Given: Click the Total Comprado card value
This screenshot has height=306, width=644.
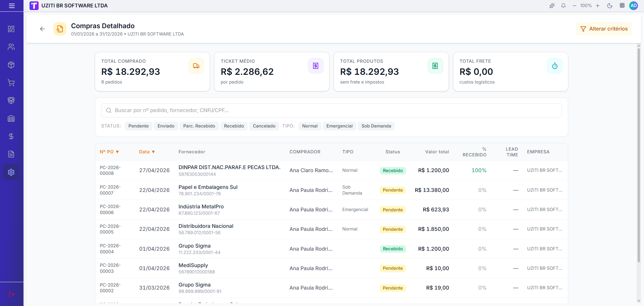Looking at the screenshot, I should pos(130,72).
